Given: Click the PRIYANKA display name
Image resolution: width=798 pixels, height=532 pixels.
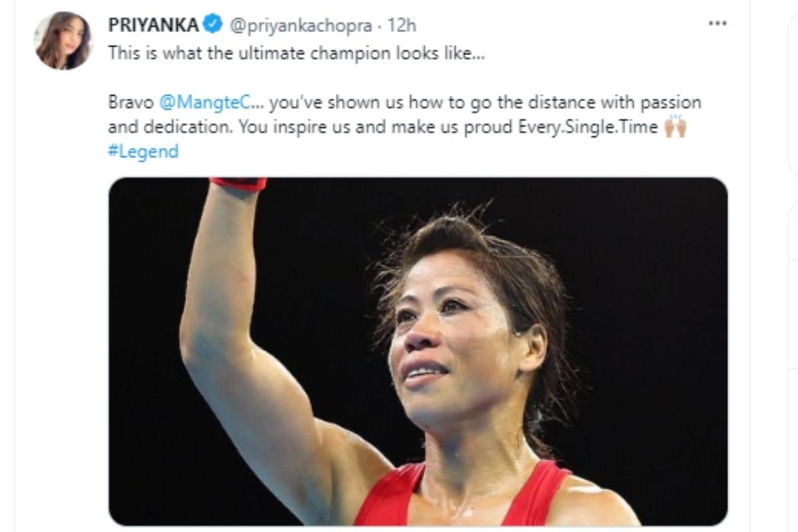Looking at the screenshot, I should (154, 25).
